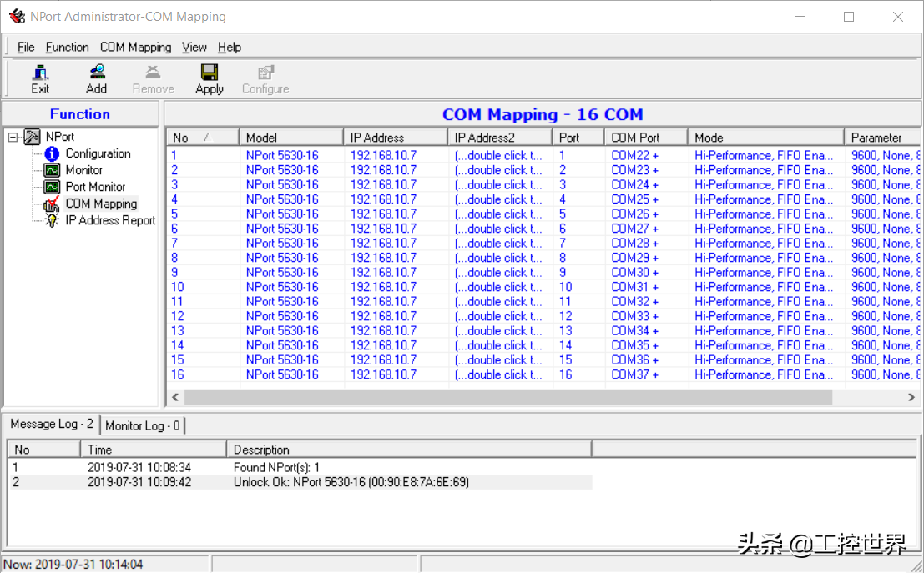Viewport: 924px width, 573px height.
Task: Select the Unlock Ok message log entry
Action: point(351,482)
